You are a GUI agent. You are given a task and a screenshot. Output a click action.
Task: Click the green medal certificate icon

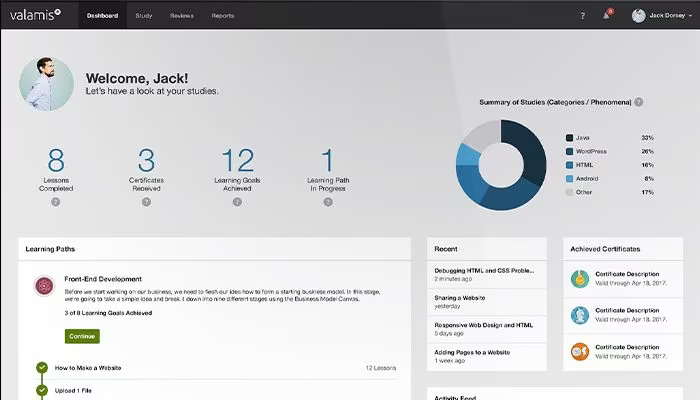[580, 279]
